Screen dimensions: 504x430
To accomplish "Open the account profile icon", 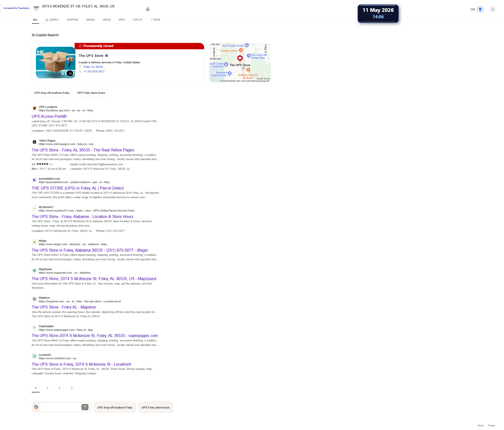I will coord(493,9).
